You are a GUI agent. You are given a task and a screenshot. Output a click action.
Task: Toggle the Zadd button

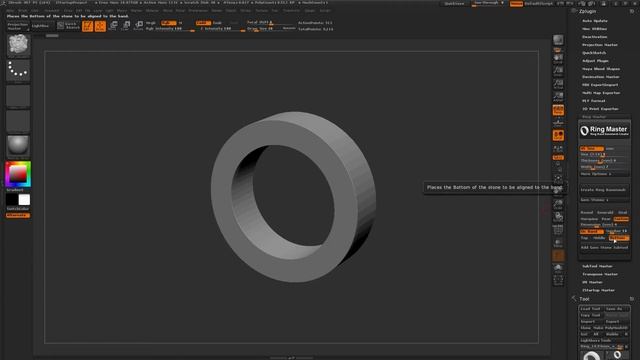coord(203,23)
